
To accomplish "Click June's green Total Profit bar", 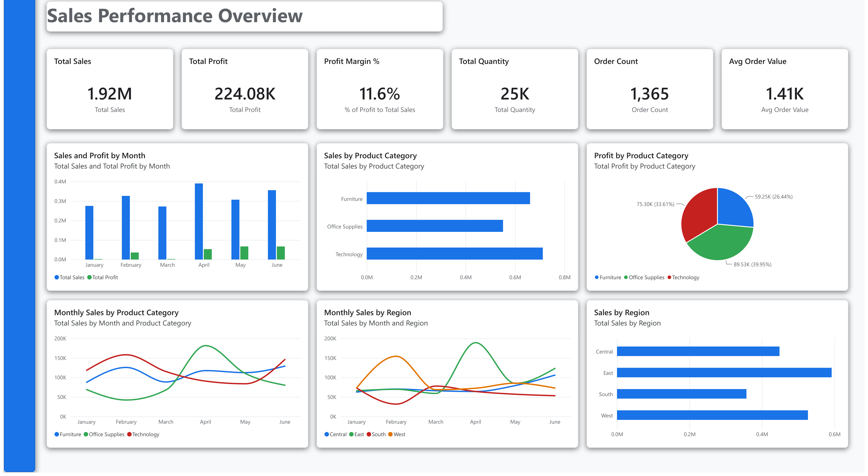I will (x=281, y=253).
